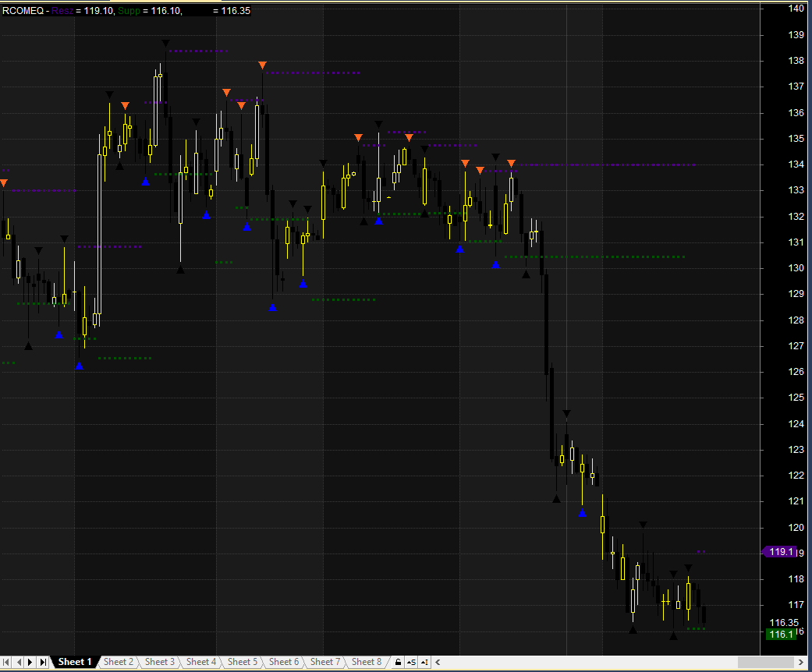
Task: Click the 140 price axis label
Action: pyautogui.click(x=796, y=9)
